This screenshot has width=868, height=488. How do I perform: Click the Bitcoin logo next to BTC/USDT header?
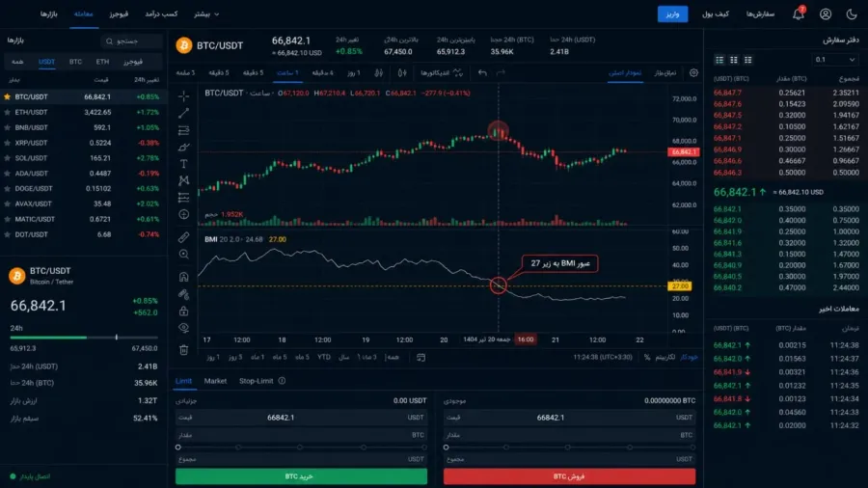tap(184, 45)
